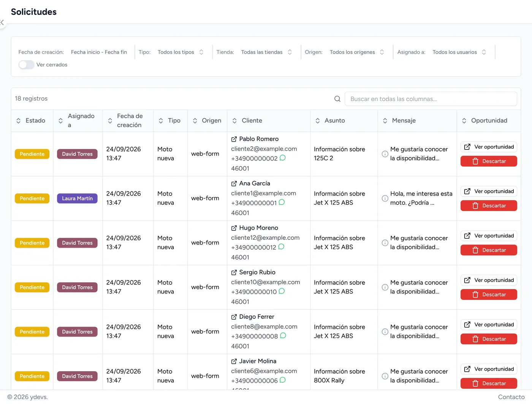Click WhatsApp icon next to +34900000002

tap(283, 158)
